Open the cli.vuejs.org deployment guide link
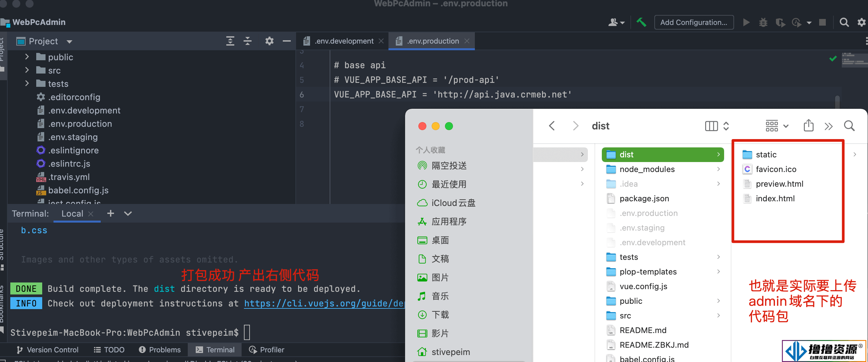The width and height of the screenshot is (868, 362). [324, 303]
